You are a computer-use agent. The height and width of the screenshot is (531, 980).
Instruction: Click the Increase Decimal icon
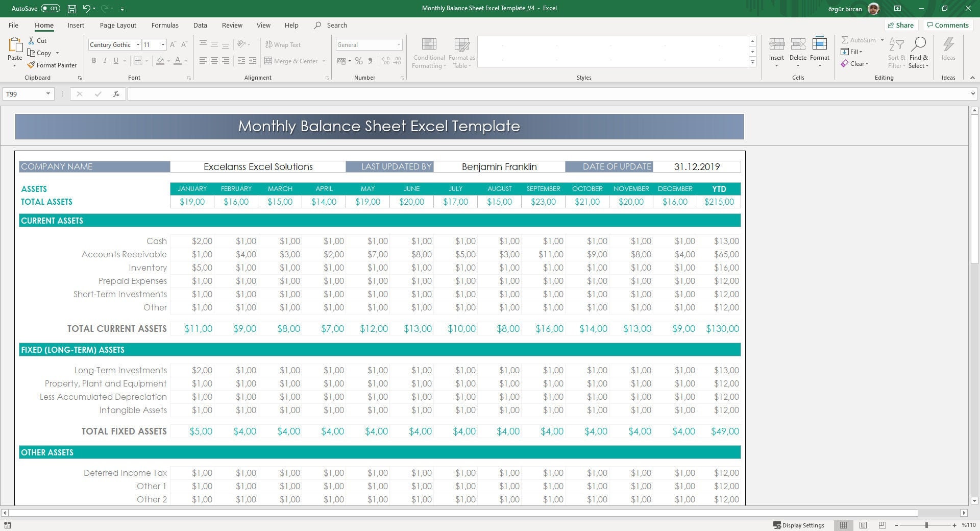pyautogui.click(x=384, y=61)
